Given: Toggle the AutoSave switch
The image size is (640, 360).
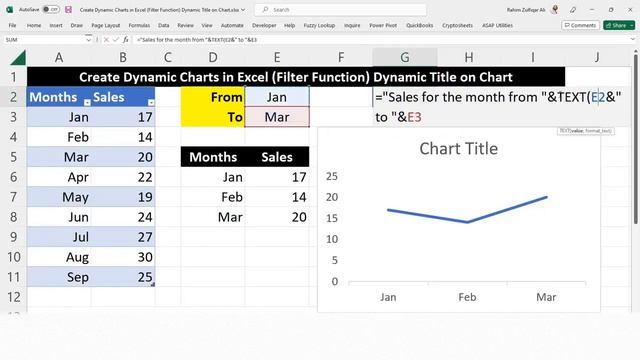Looking at the screenshot, I should pyautogui.click(x=50, y=9).
